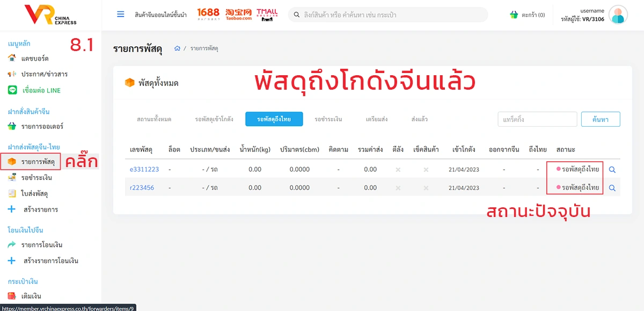Click the home breadcrumb icon
644x311 pixels.
(x=177, y=48)
